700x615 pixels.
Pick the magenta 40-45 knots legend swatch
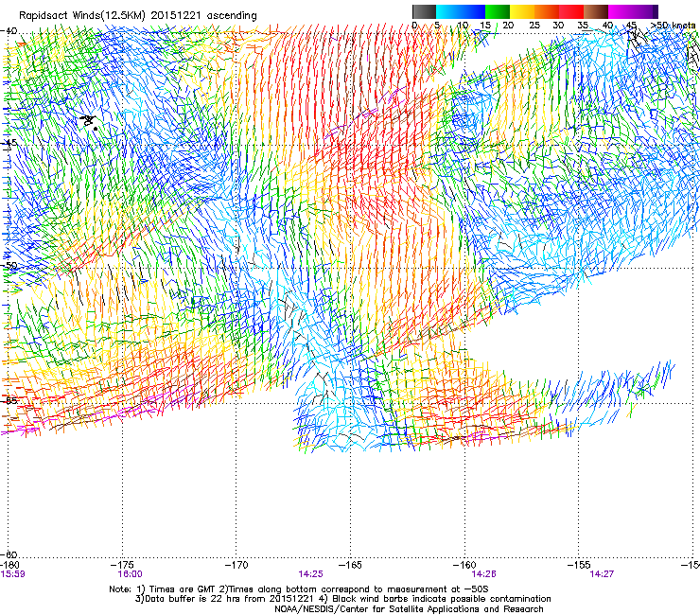(x=621, y=11)
